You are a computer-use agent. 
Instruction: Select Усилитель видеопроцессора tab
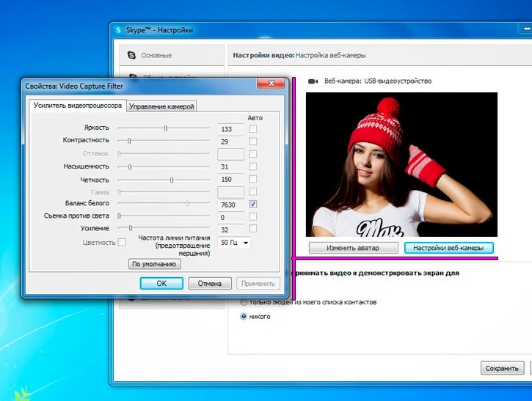[x=78, y=106]
